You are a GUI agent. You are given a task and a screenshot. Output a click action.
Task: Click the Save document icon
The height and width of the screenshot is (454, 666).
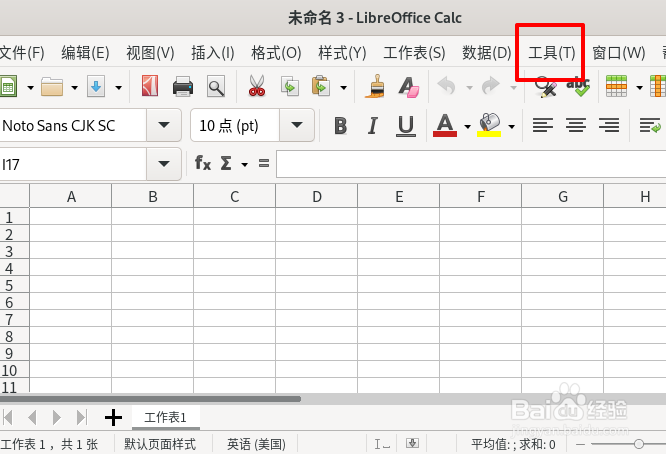click(x=96, y=87)
